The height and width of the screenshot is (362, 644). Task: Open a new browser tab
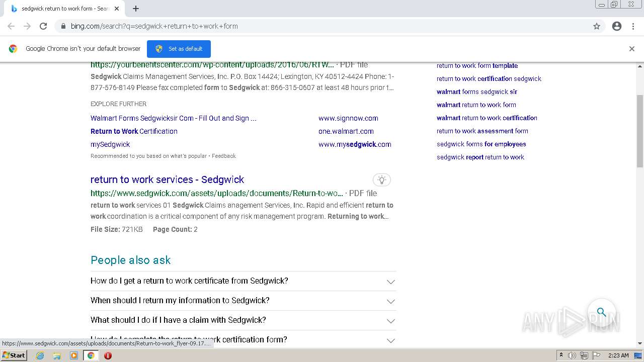pyautogui.click(x=136, y=9)
